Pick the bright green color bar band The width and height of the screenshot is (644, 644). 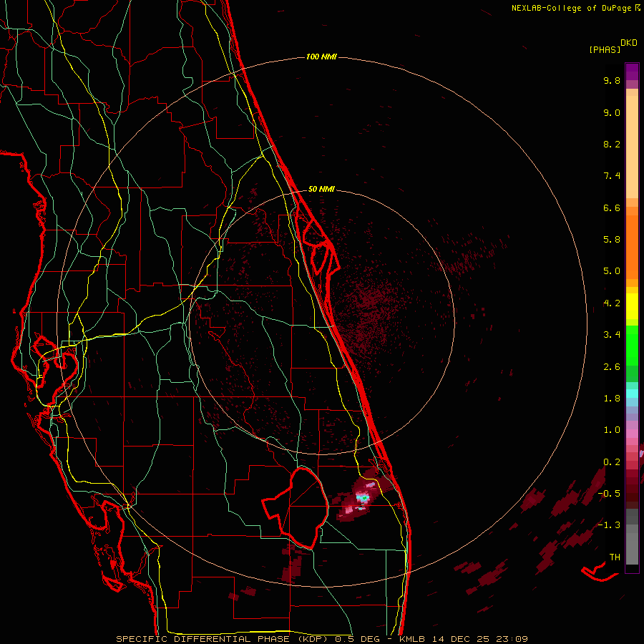(632, 345)
